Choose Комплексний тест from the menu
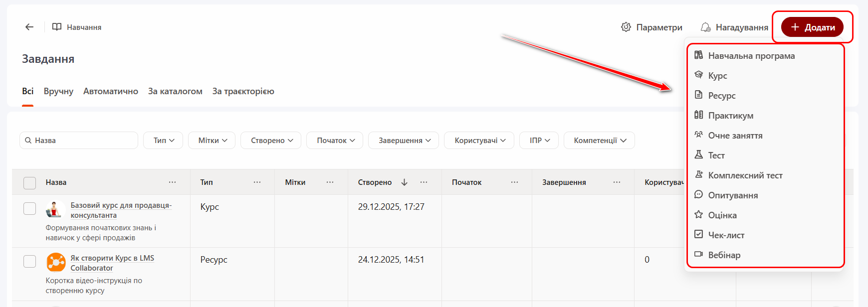This screenshot has height=307, width=868. click(745, 175)
